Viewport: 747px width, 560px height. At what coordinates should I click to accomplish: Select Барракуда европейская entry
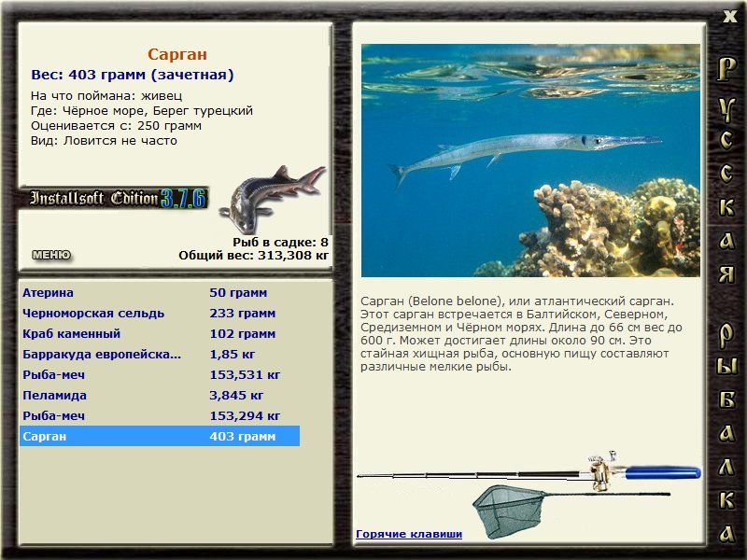160,354
